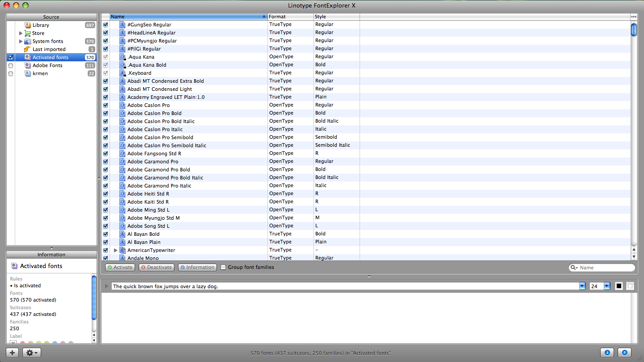The height and width of the screenshot is (362, 644).
Task: Expand the Store item in Source
Action: pyautogui.click(x=21, y=33)
